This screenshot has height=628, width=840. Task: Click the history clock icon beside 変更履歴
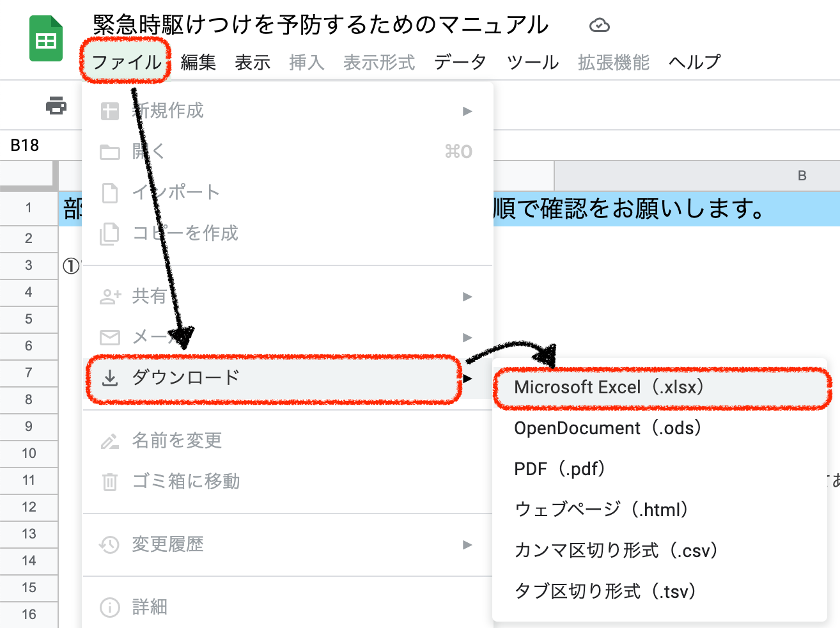click(x=110, y=545)
